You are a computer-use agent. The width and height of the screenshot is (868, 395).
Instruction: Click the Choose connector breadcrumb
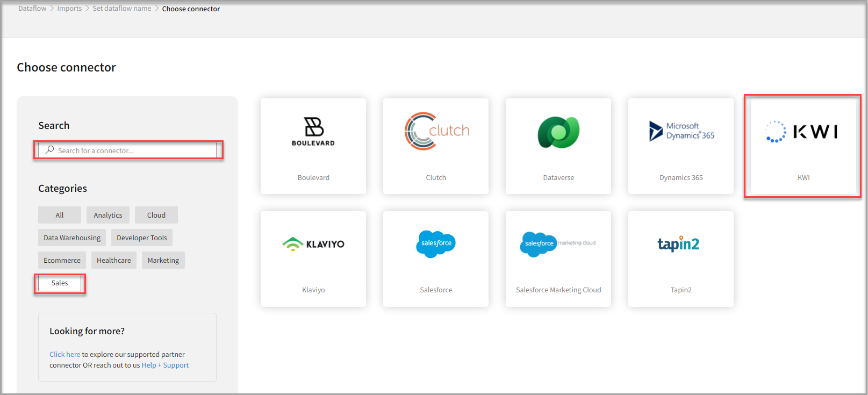click(191, 9)
